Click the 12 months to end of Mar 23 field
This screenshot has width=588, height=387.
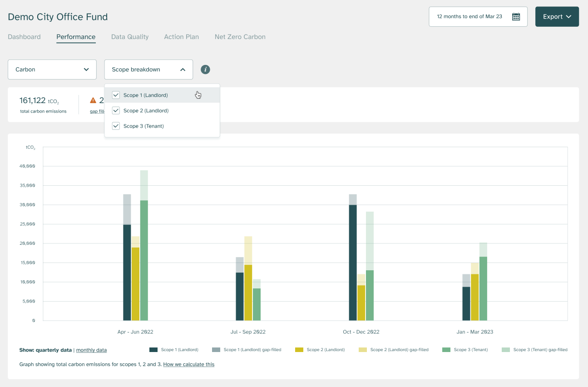(469, 17)
